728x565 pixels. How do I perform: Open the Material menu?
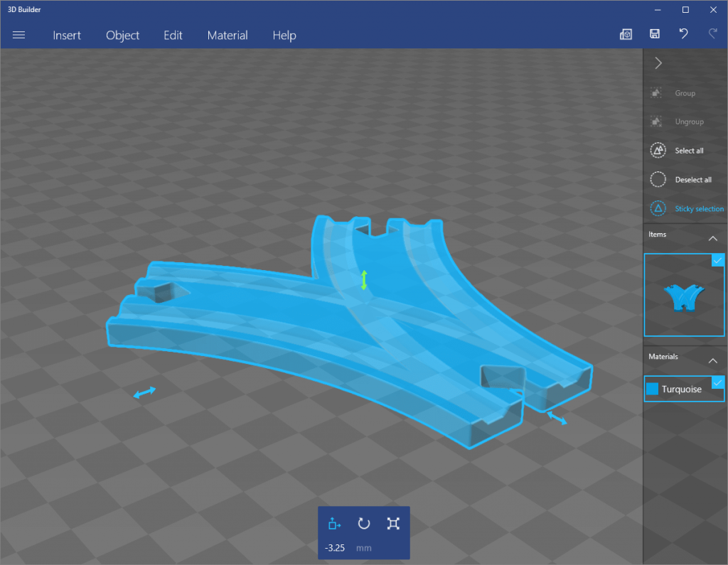click(227, 35)
